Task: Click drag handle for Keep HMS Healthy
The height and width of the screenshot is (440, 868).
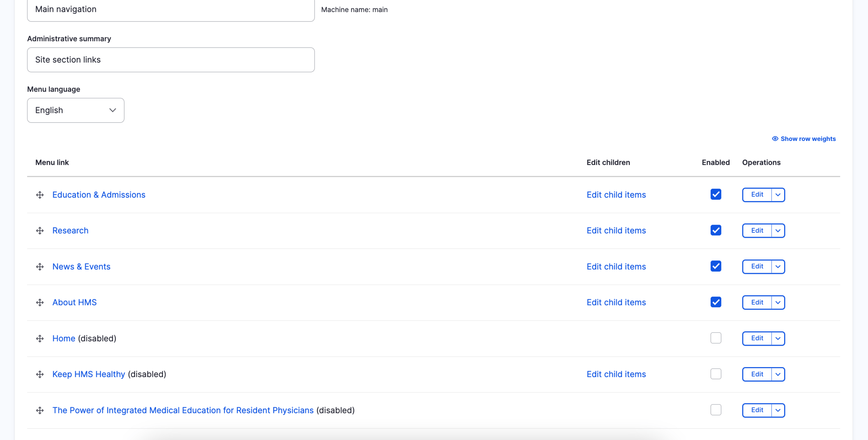Action: tap(40, 374)
